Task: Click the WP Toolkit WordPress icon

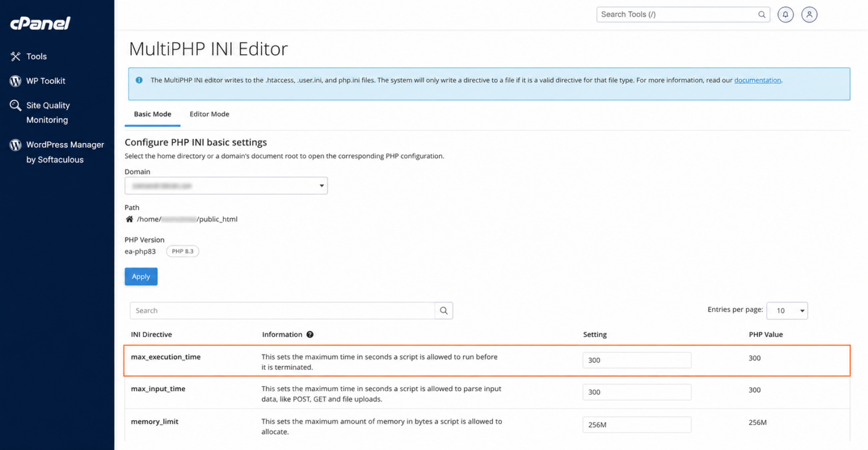Action: [15, 81]
